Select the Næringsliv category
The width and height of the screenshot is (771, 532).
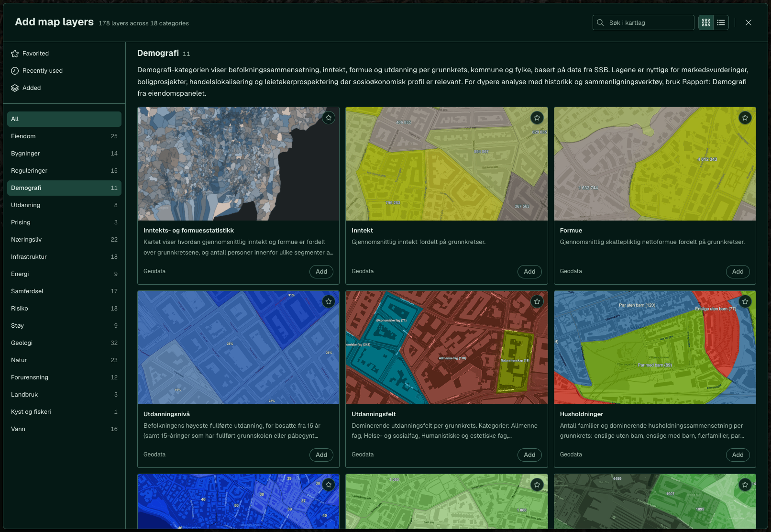pos(64,240)
